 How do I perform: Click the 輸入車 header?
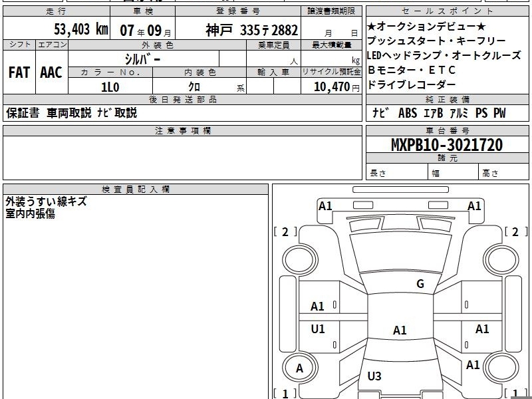click(273, 72)
